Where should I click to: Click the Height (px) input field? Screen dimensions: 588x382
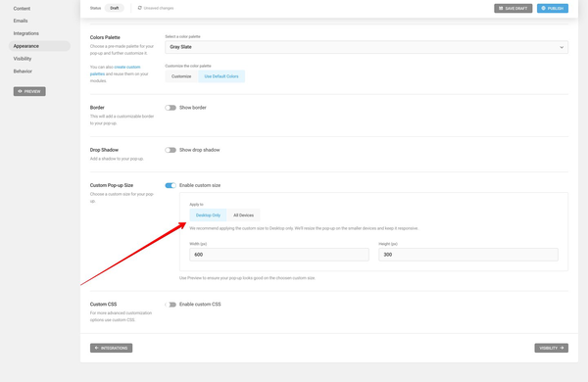(468, 255)
